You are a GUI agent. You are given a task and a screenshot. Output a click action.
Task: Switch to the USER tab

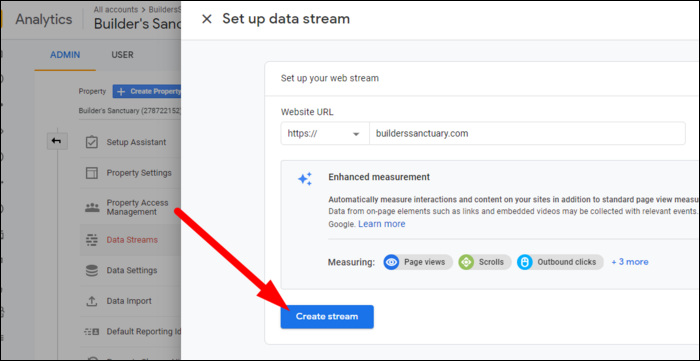click(122, 55)
